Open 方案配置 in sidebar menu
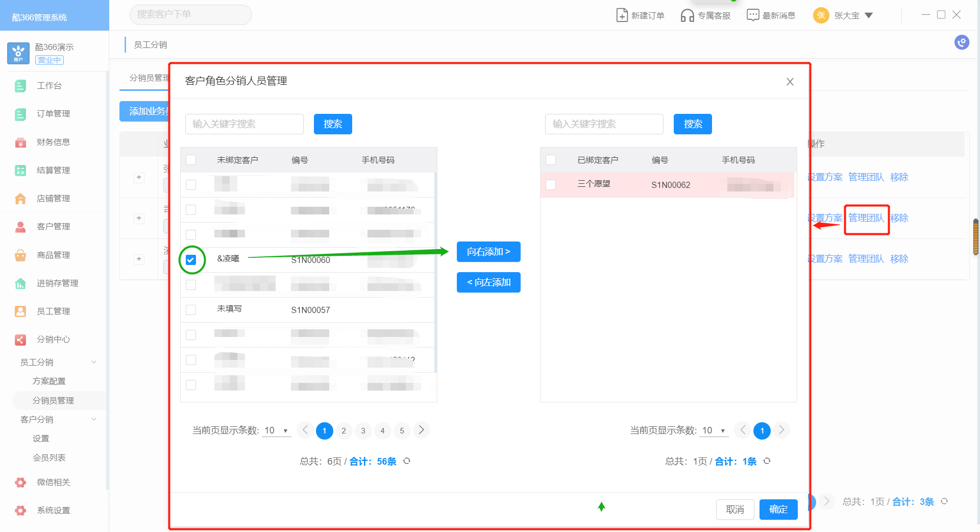Viewport: 980px width, 532px height. (49, 381)
